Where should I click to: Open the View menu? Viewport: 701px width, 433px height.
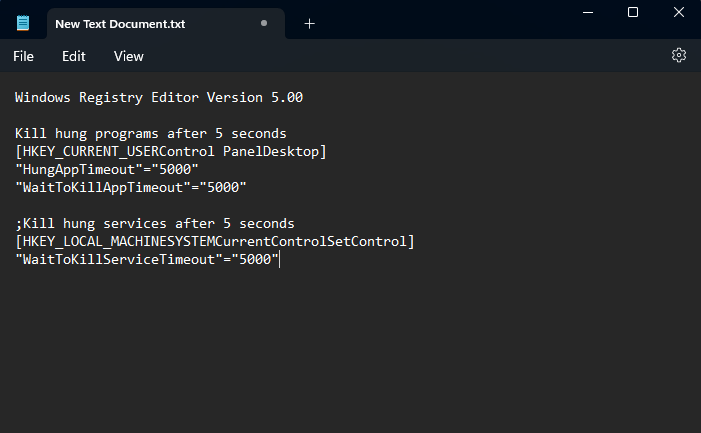(x=128, y=56)
